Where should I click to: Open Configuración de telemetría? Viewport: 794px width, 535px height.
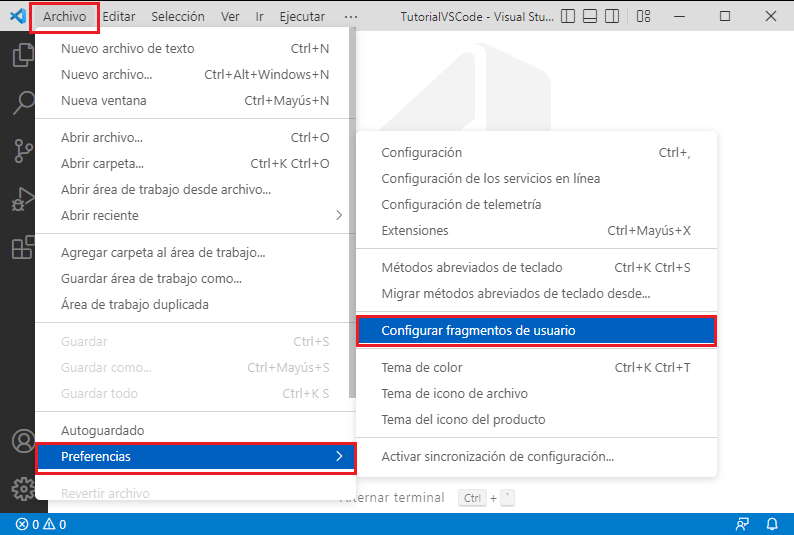536,204
